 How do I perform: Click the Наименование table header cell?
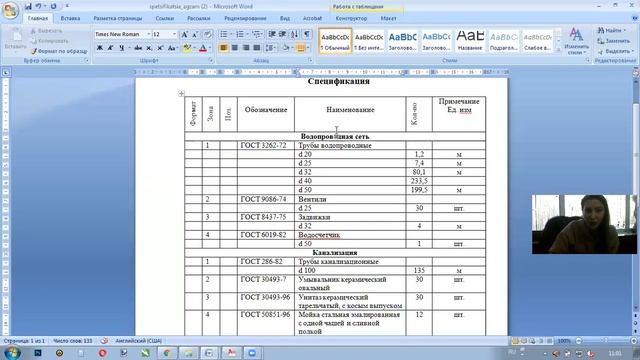tap(350, 114)
